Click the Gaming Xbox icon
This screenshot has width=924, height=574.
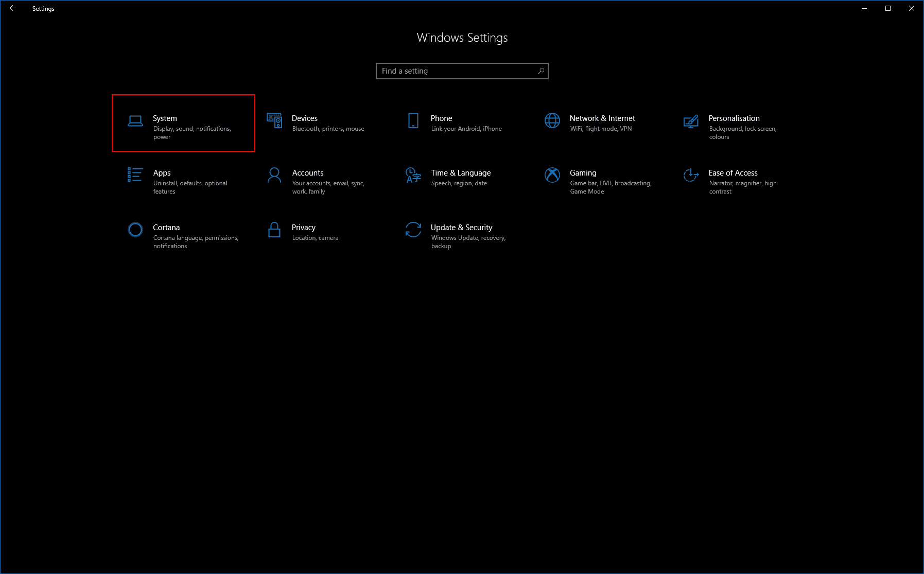552,176
